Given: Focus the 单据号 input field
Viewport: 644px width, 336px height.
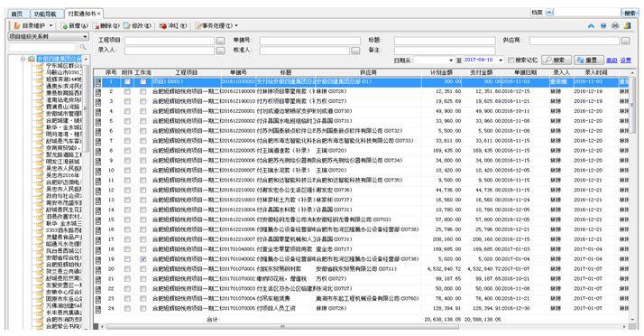Looking at the screenshot, I should 310,41.
